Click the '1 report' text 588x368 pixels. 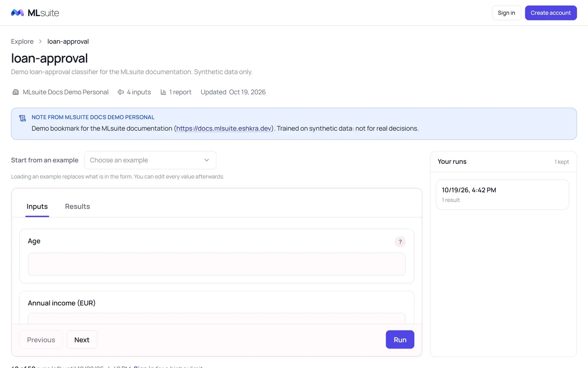(180, 92)
